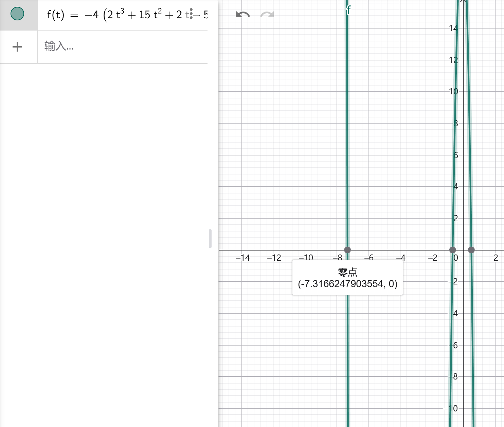Click the root point just left of the origin
This screenshot has width=504, height=427.
pyautogui.click(x=453, y=250)
